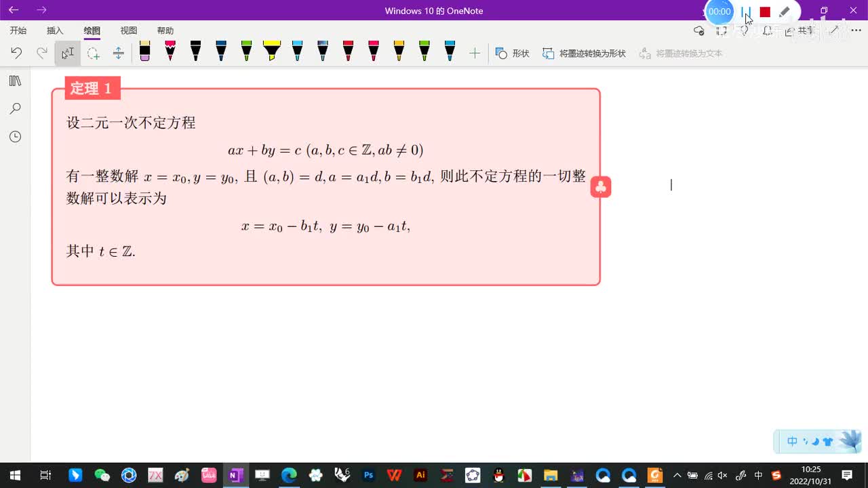
Task: Open the 插入 tab
Action: [55, 30]
